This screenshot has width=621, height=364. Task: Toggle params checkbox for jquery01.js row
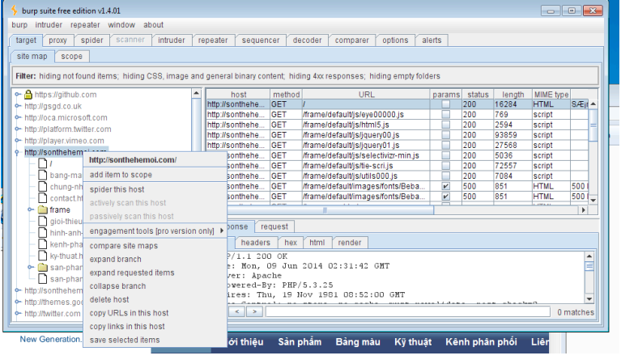pos(446,146)
